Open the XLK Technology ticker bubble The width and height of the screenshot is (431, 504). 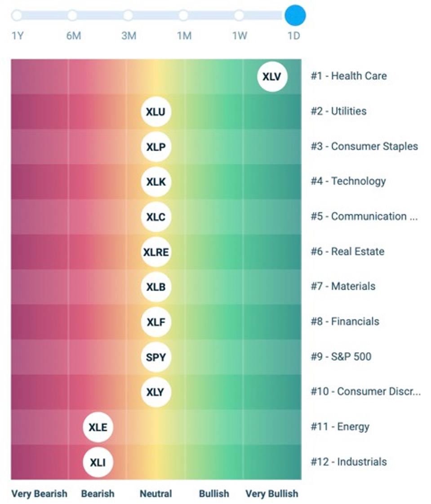156,182
